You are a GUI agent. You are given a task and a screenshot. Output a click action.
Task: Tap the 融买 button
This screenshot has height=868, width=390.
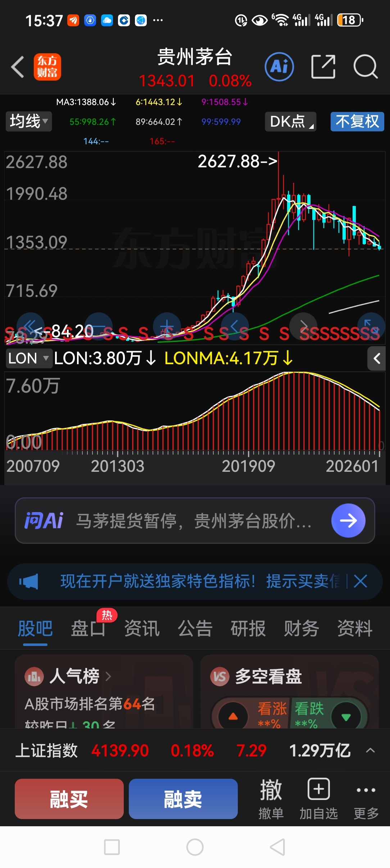tap(69, 799)
